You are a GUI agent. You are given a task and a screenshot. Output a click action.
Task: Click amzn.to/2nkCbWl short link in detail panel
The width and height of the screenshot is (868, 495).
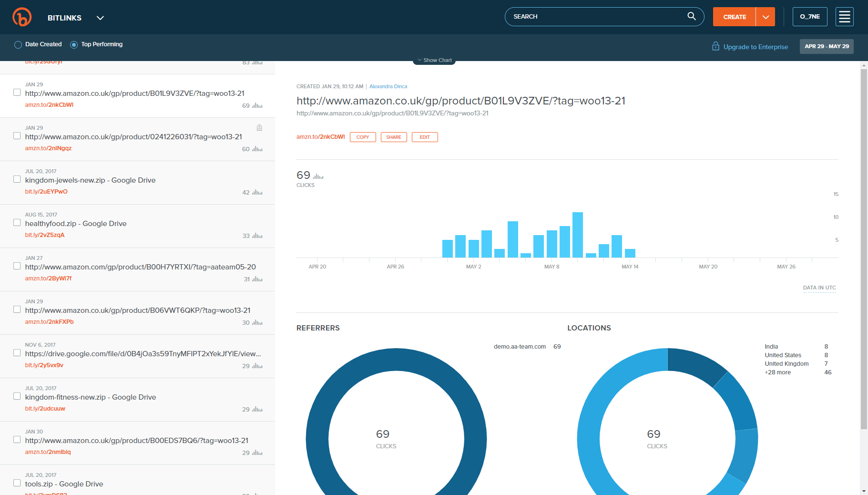pos(320,137)
